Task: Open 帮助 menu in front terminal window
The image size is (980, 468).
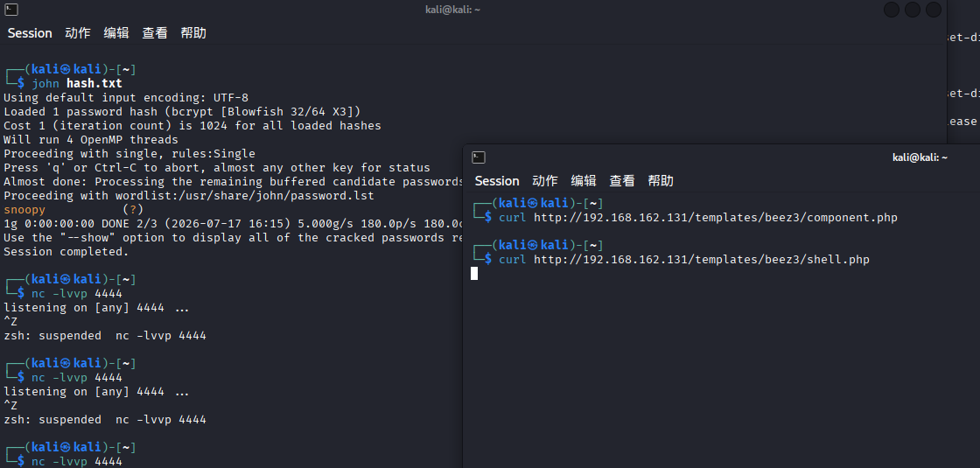Action: (x=661, y=181)
